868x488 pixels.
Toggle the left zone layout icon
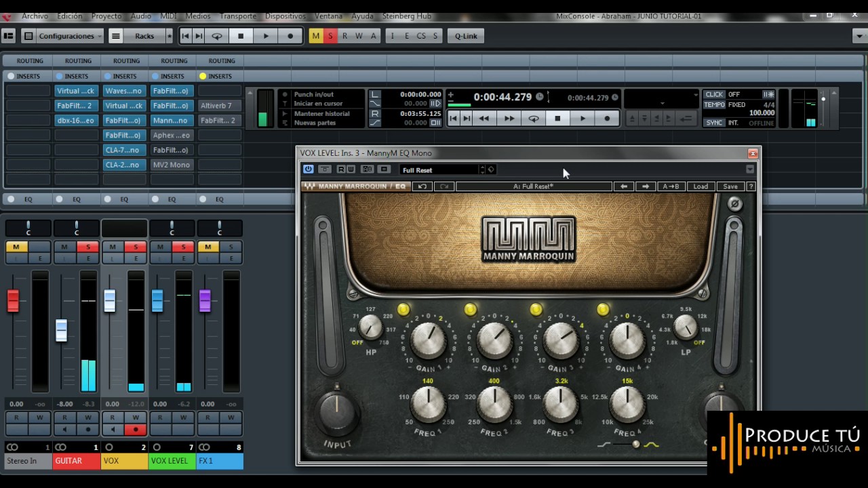tap(9, 36)
